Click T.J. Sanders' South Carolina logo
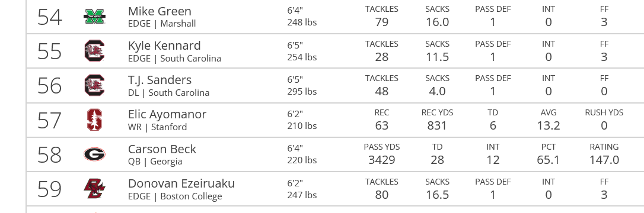Screen dimensions: 644x213 (x=94, y=86)
